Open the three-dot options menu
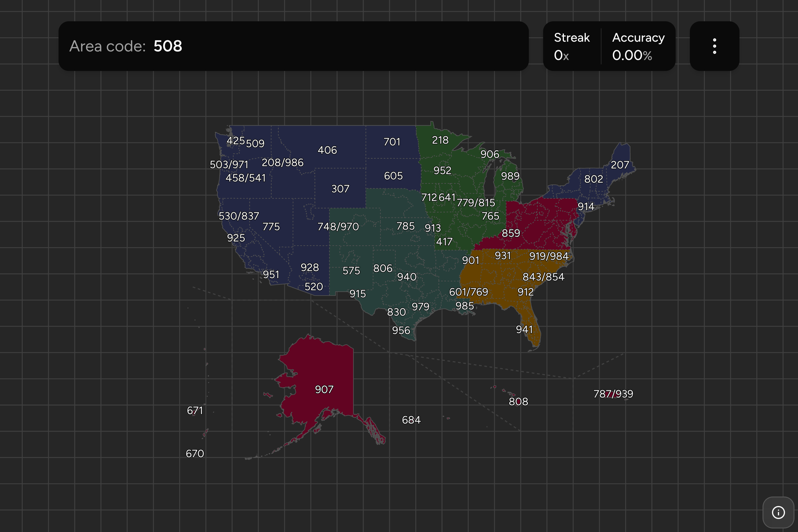Screen dimensions: 798x532 point(714,46)
